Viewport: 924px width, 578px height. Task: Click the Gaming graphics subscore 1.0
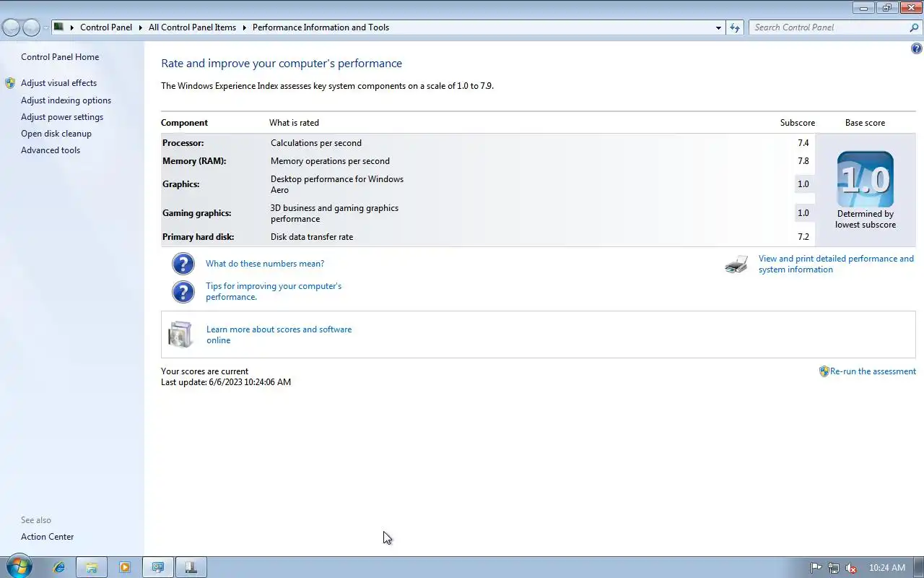(803, 213)
